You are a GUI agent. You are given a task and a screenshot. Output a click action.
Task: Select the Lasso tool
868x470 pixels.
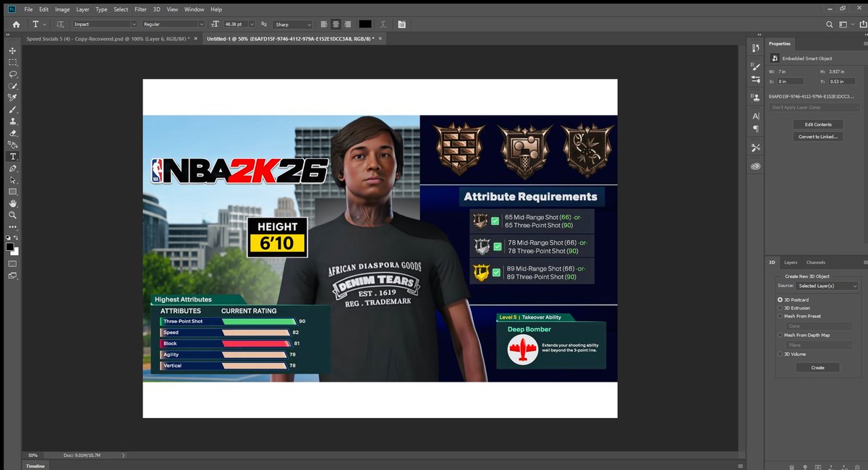point(12,74)
